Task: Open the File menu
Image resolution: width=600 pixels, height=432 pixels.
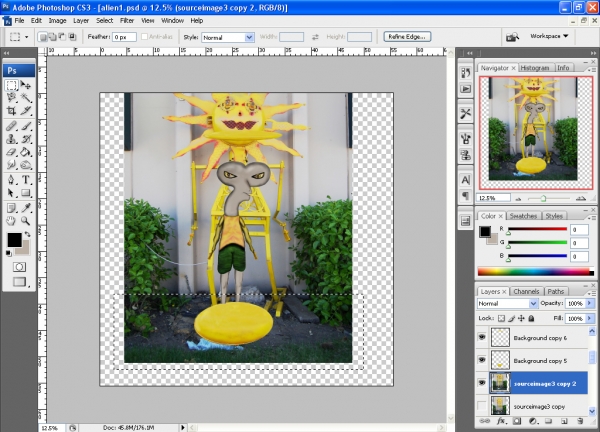Action: [x=19, y=21]
